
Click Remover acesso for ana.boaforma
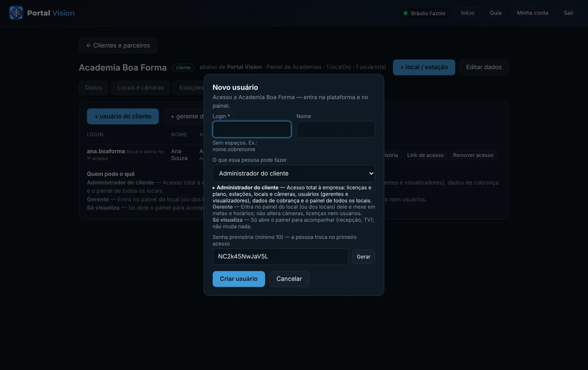coord(473,155)
